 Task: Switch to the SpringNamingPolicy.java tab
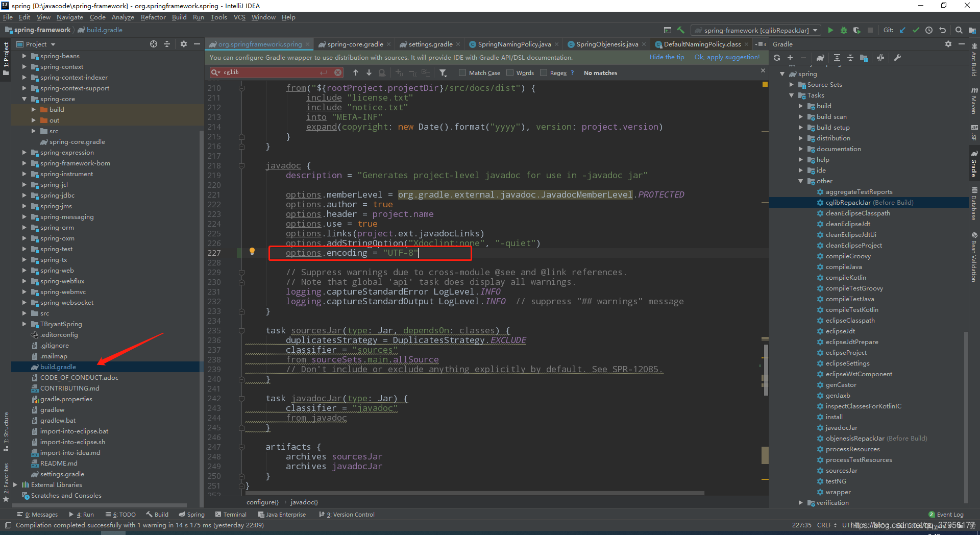514,44
